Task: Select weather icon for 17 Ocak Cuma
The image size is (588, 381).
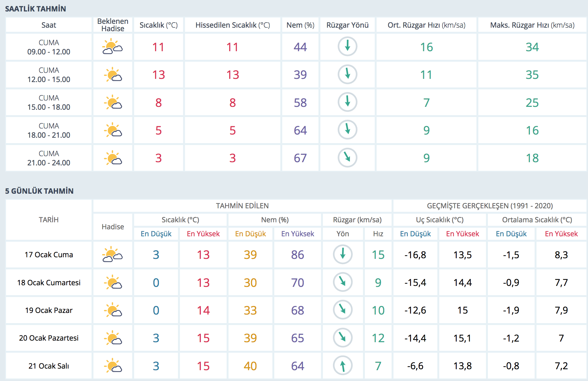Action: coord(113,254)
